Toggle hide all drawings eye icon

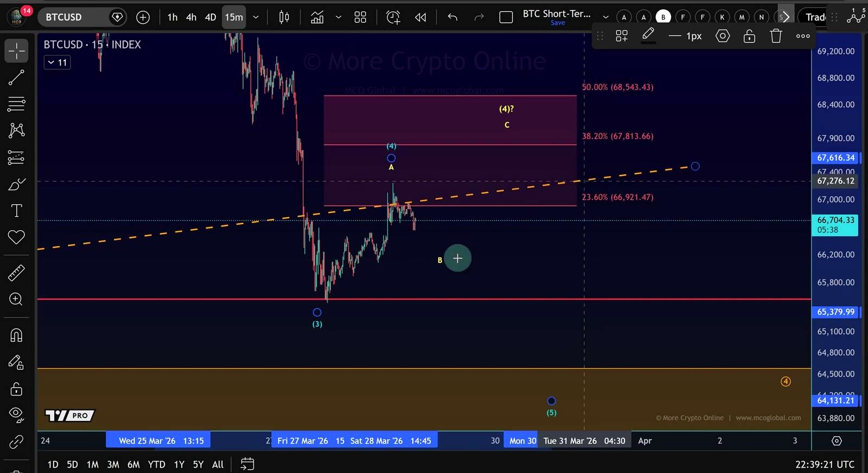(x=16, y=415)
